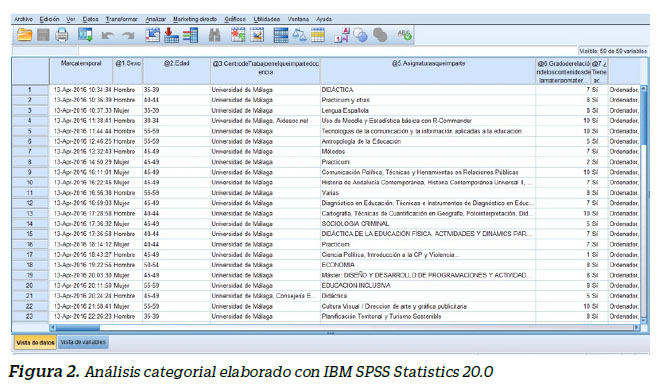Screen dimensions: 663x388
Task: Click the horizontal scrollbar left arrow
Action: click(53, 328)
